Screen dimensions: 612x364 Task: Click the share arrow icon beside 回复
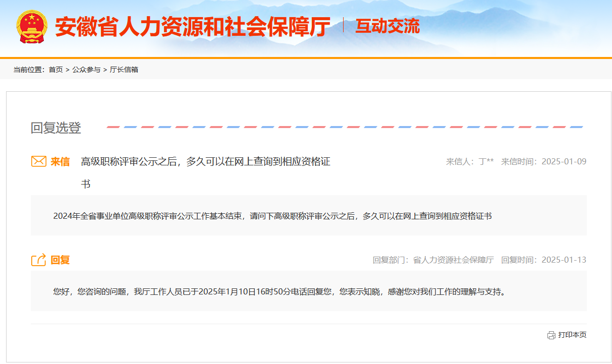tap(39, 260)
